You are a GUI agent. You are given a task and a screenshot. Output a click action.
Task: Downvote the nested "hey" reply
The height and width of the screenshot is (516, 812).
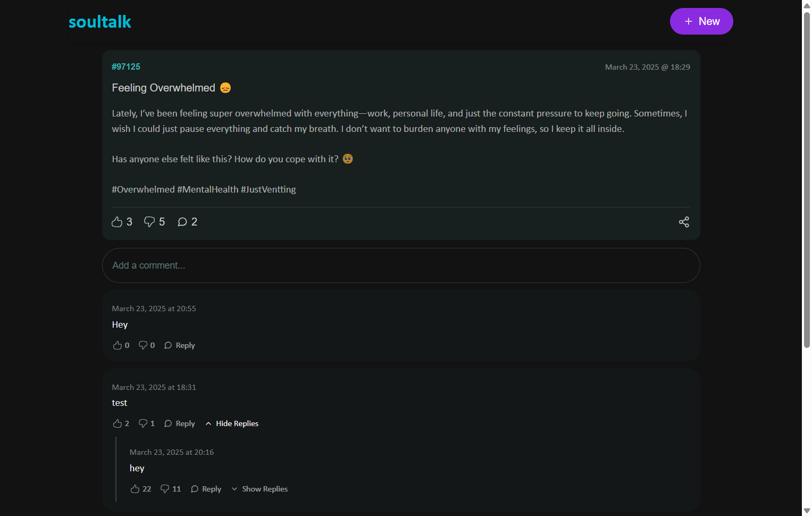(165, 489)
